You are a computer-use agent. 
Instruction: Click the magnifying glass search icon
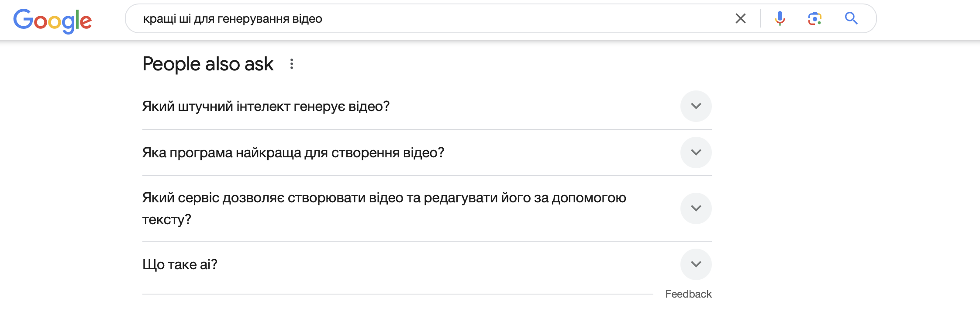[x=851, y=18]
